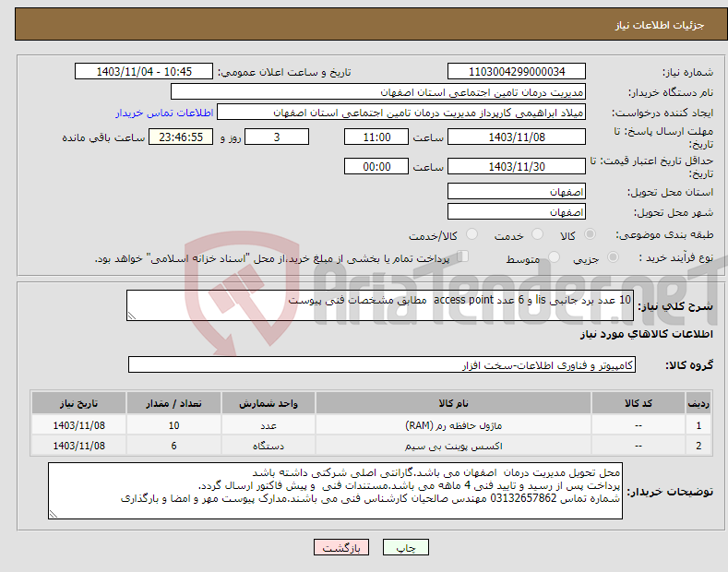Click the resize handle of description text area
The width and height of the screenshot is (728, 572).
click(x=132, y=316)
